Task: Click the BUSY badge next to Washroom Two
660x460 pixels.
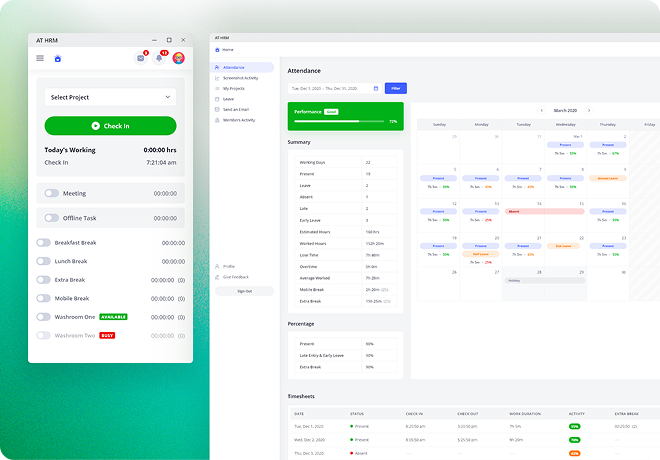Action: [107, 335]
